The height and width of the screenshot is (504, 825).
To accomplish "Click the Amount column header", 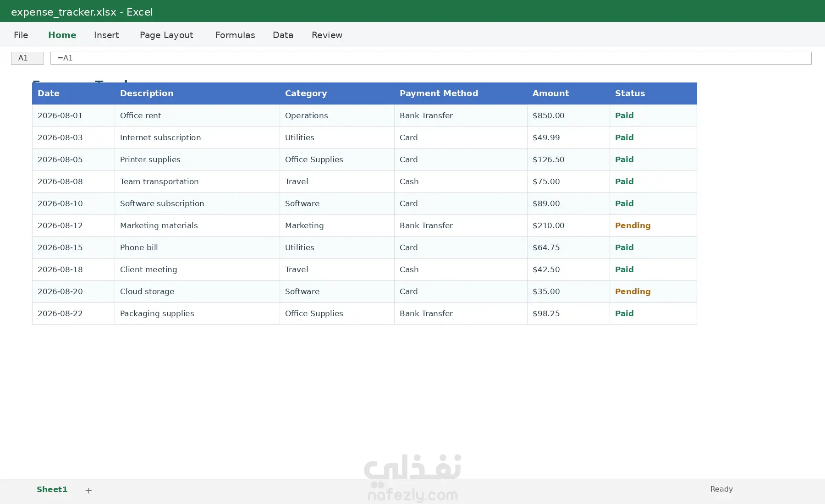I will click(x=568, y=93).
